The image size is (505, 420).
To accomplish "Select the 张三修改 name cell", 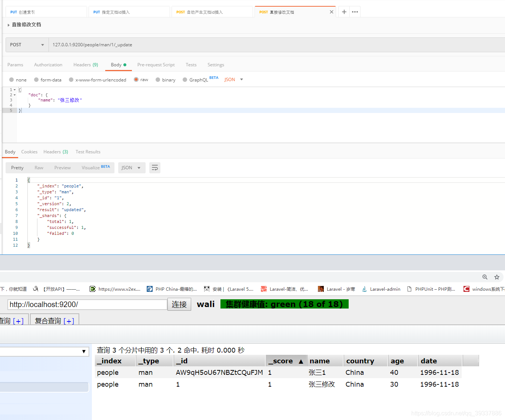I will tap(322, 384).
